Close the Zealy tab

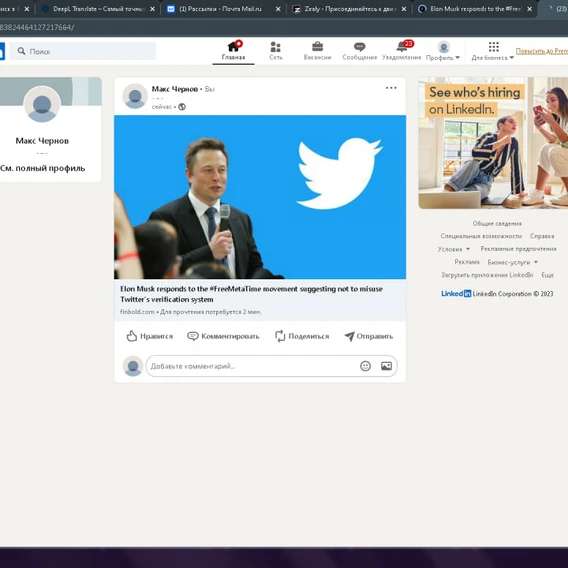click(x=404, y=9)
